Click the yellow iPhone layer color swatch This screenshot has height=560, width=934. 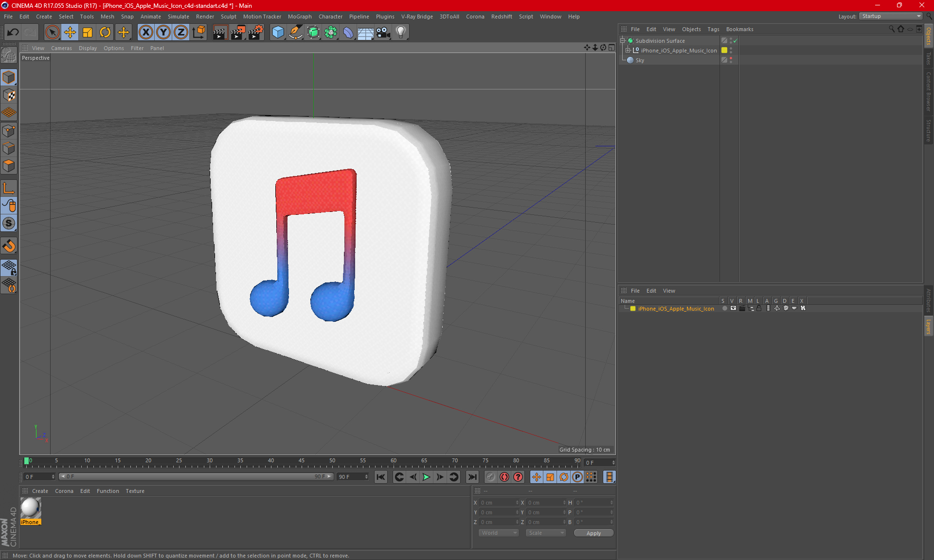pyautogui.click(x=633, y=309)
